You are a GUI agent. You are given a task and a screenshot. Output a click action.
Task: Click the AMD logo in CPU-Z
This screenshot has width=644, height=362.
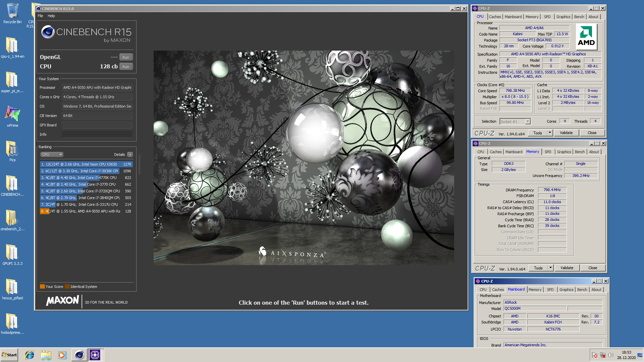[586, 37]
